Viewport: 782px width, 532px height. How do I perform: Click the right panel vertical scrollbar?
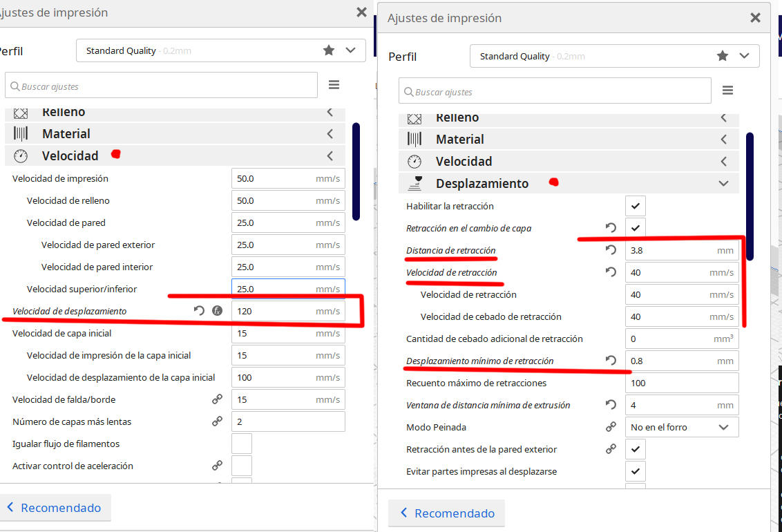(750, 196)
